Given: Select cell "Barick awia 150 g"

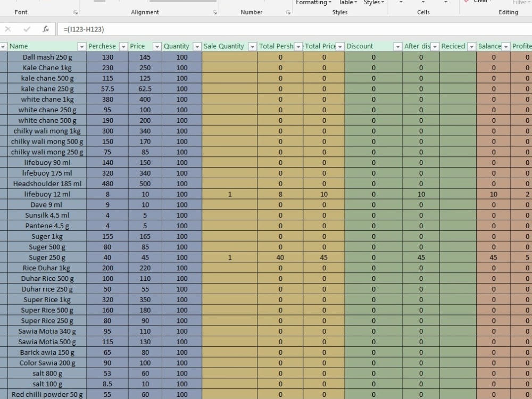Looking at the screenshot, I should [47, 352].
